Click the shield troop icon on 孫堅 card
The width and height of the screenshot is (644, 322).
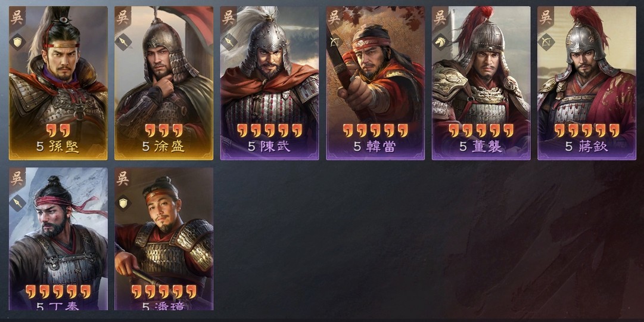click(x=17, y=42)
